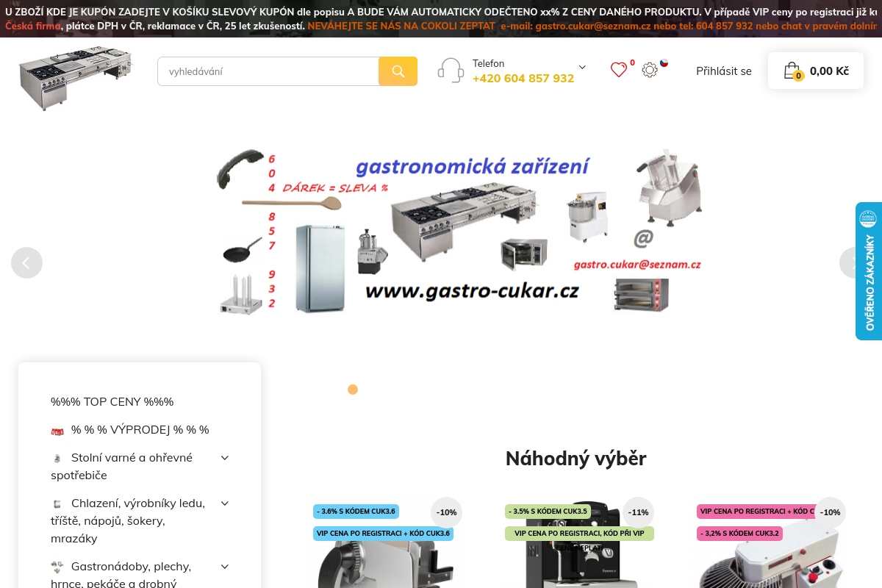Click the Náhodný výběr heading
The height and width of the screenshot is (588, 882).
(576, 459)
